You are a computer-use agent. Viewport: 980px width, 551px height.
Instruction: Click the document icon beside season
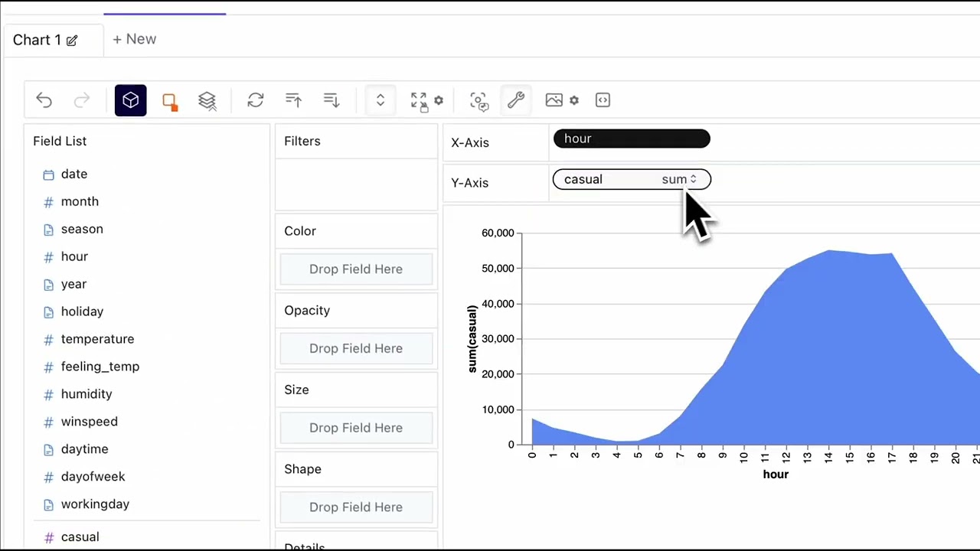(49, 230)
